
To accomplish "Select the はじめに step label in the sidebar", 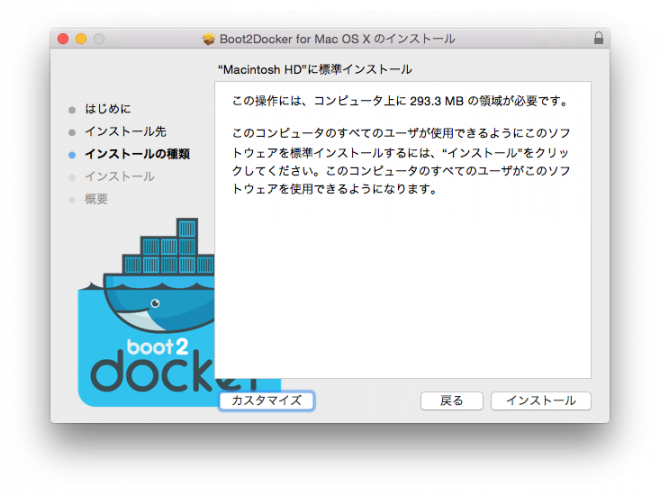I will [x=108, y=109].
